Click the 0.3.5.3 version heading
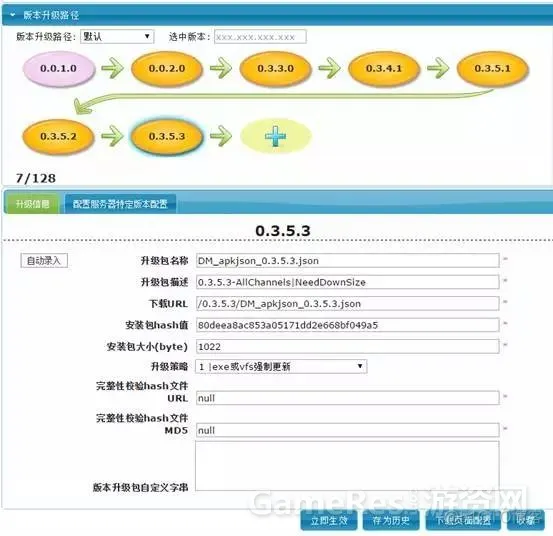 (283, 231)
